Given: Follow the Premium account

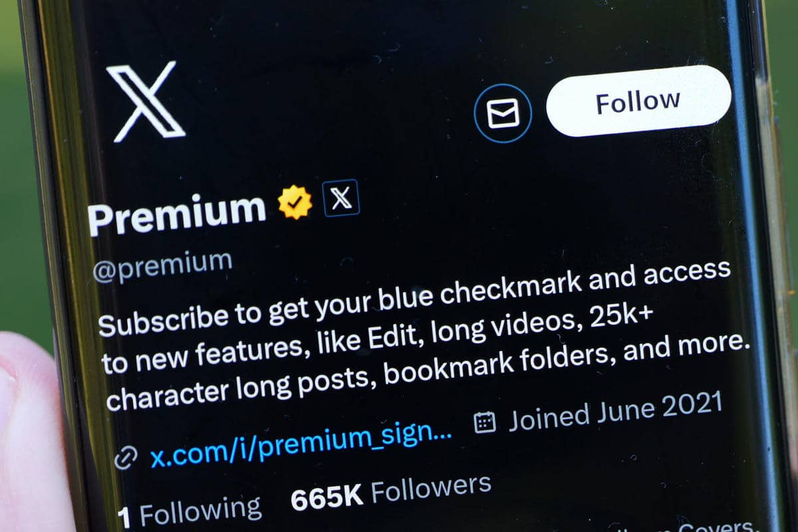Looking at the screenshot, I should 638,101.
